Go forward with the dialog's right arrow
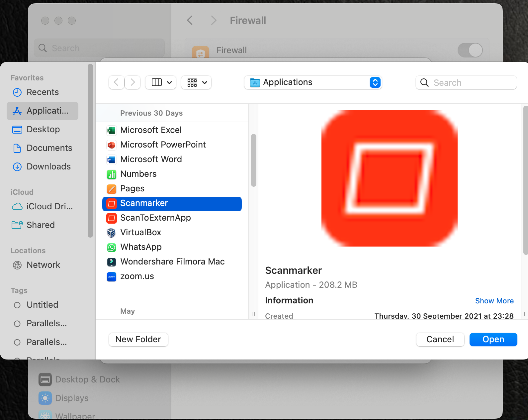The height and width of the screenshot is (420, 528). 132,82
